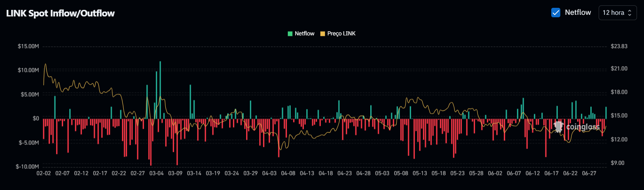Click the 05-08 date label

coord(401,174)
